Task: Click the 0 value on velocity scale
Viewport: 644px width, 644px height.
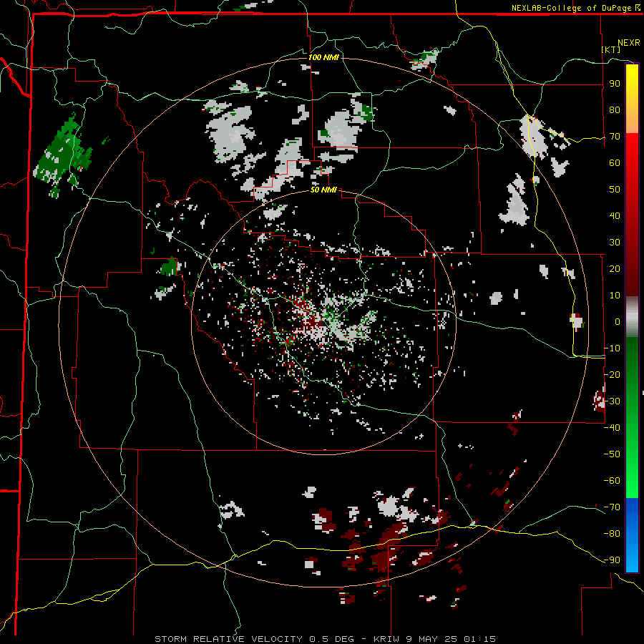Action: pyautogui.click(x=618, y=322)
